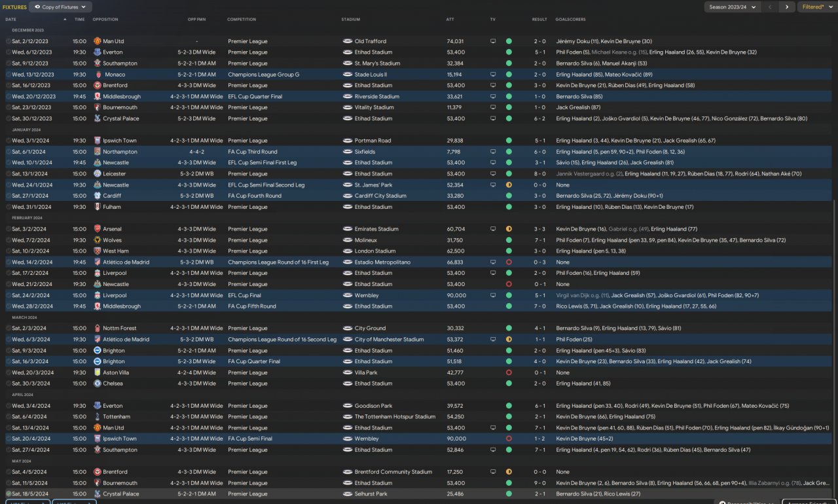Image resolution: width=838 pixels, height=504 pixels.
Task: Open the Copy of Fixtures view dropdown
Action: pos(60,7)
